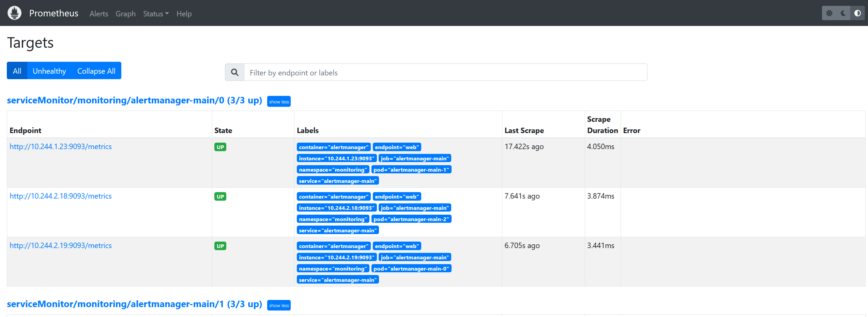Viewport: 868px width, 317px height.
Task: Open the Status dropdown menu
Action: 156,14
